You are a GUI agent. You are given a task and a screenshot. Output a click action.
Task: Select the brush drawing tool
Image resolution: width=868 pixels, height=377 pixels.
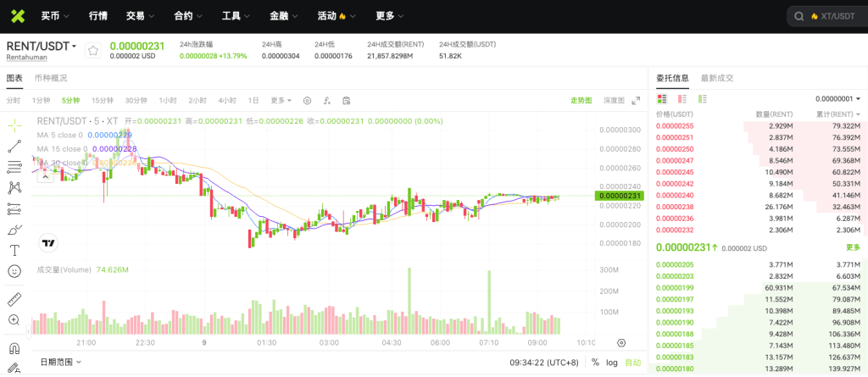pos(15,230)
